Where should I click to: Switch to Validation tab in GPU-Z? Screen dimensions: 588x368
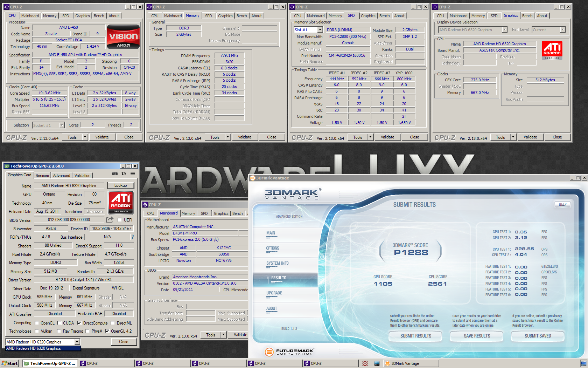point(83,176)
